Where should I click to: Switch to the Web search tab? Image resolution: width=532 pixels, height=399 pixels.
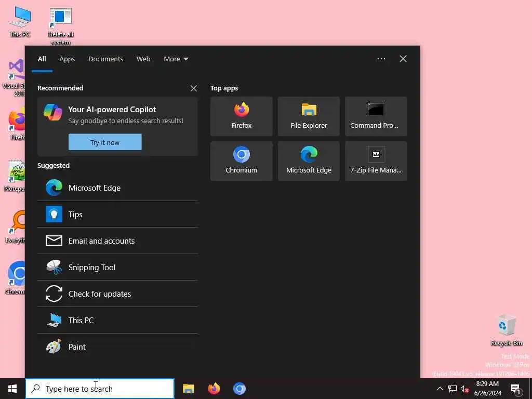pyautogui.click(x=143, y=59)
